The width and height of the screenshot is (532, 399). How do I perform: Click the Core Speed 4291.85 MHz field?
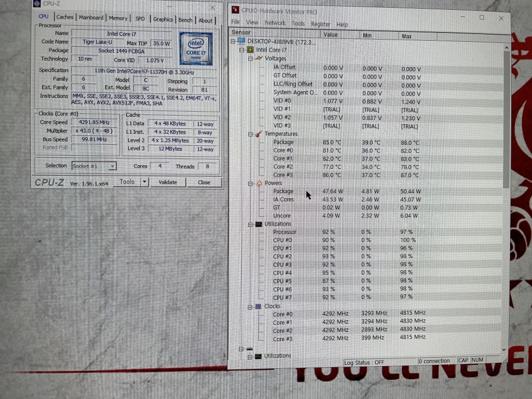94,122
